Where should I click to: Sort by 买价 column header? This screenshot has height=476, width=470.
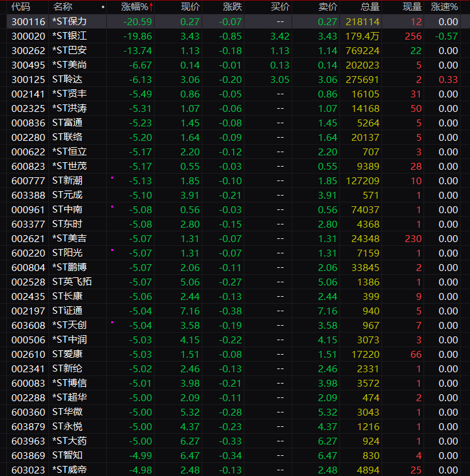280,7
